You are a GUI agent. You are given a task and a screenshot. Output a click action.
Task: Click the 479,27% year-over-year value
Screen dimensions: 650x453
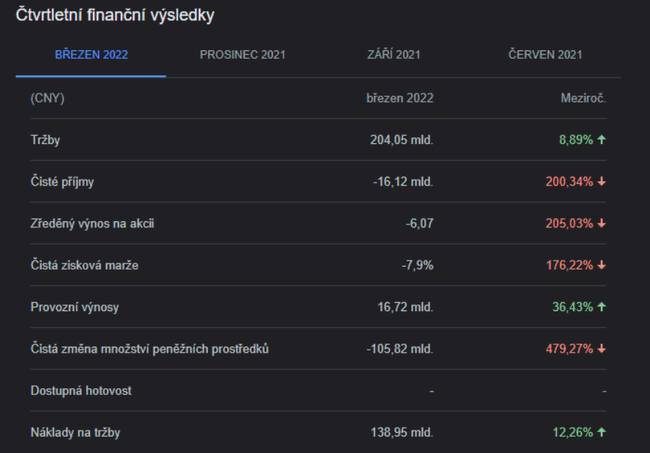(569, 349)
